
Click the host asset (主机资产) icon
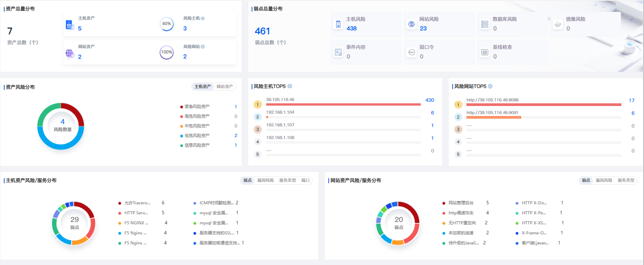69,25
